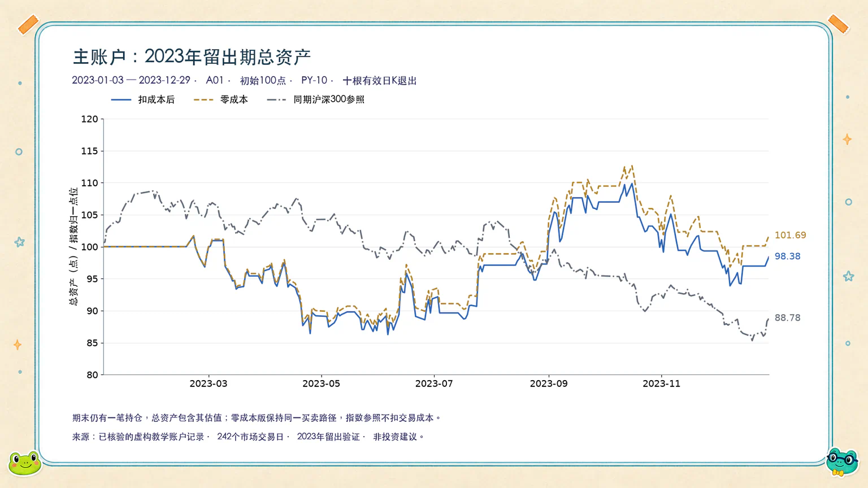Click the 2023年留出验证 text
This screenshot has height=488, width=868.
pos(328,437)
